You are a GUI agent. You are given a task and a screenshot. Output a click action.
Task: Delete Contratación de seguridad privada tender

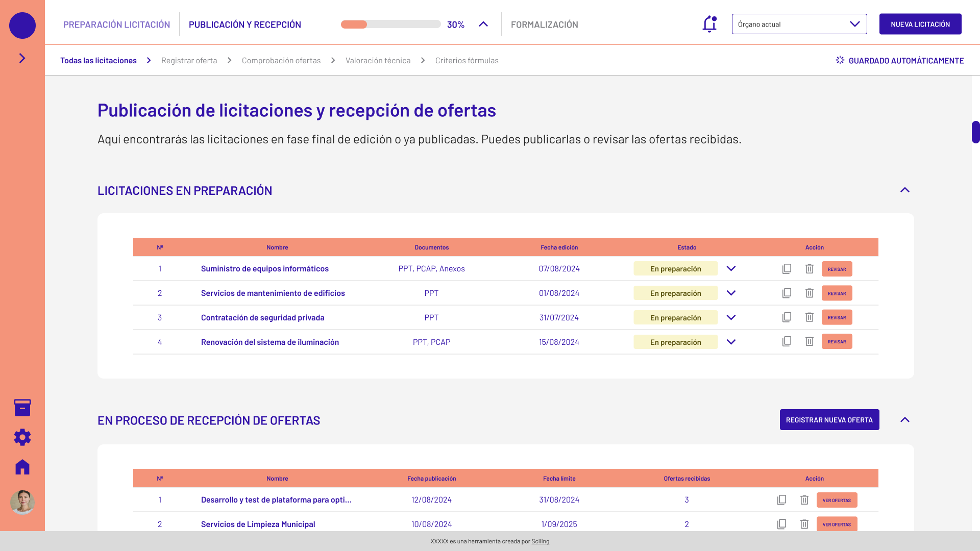[x=809, y=317]
